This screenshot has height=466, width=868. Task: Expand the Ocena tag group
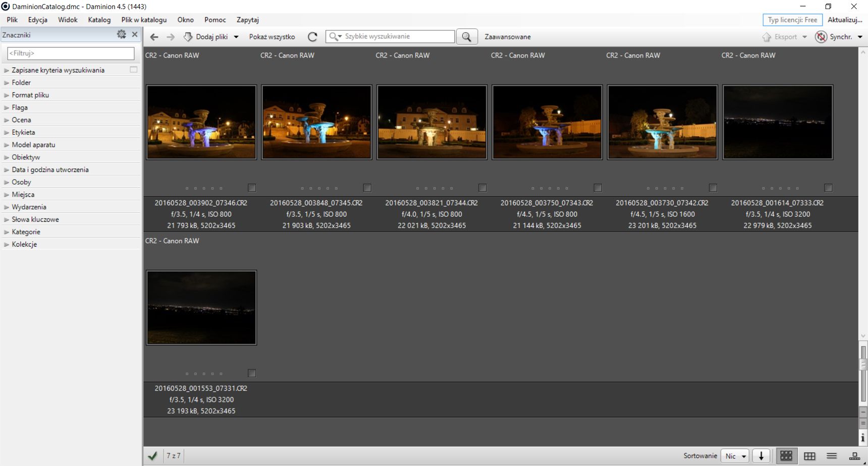[7, 120]
